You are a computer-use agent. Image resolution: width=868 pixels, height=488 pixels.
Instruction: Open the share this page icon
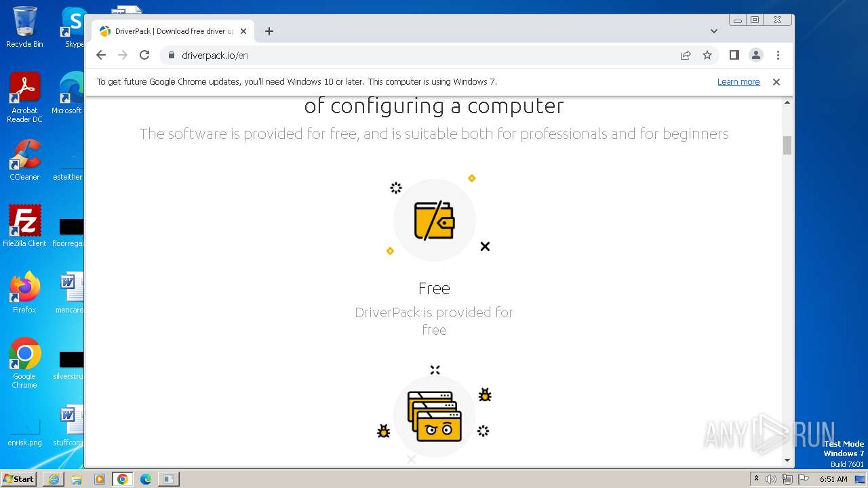(686, 56)
